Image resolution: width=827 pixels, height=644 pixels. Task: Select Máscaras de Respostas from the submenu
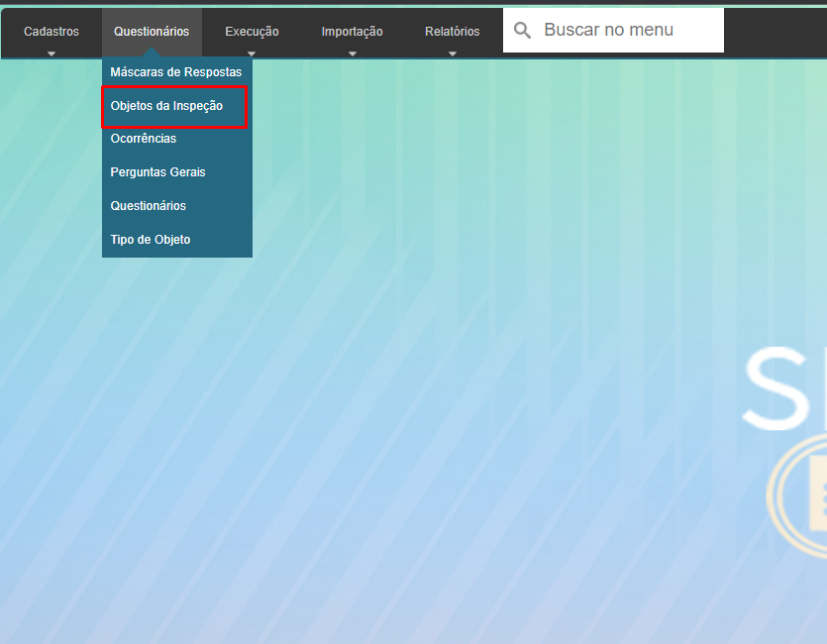click(176, 72)
